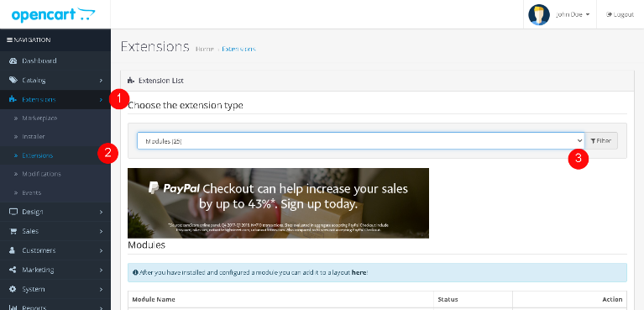Open the Dashboard gauge icon
Image resolution: width=644 pixels, height=310 pixels.
click(13, 60)
